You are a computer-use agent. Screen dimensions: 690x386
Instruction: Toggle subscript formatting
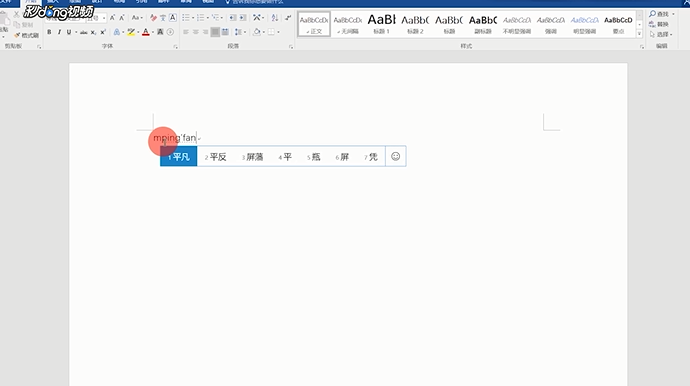[x=93, y=32]
